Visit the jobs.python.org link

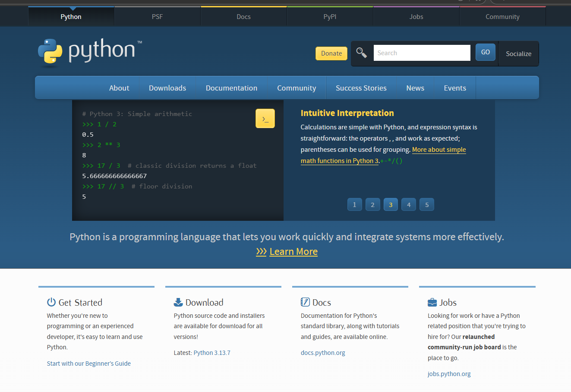[x=449, y=374]
